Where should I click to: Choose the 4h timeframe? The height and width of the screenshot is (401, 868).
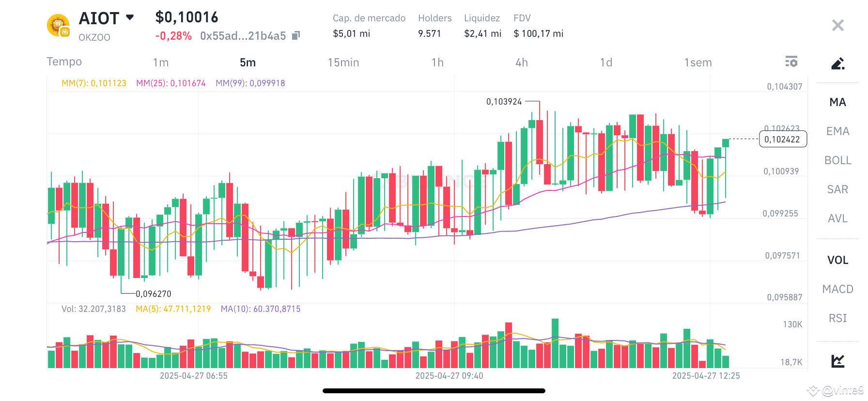[x=522, y=62]
